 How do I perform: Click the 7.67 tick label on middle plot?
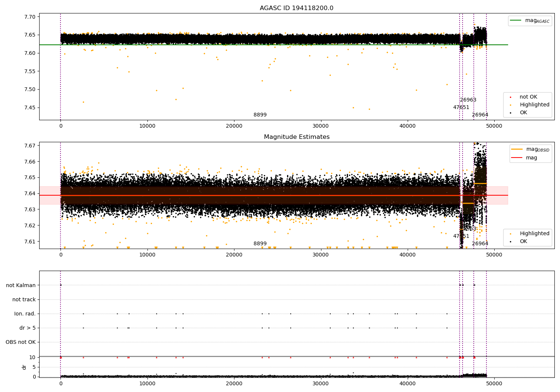point(29,146)
